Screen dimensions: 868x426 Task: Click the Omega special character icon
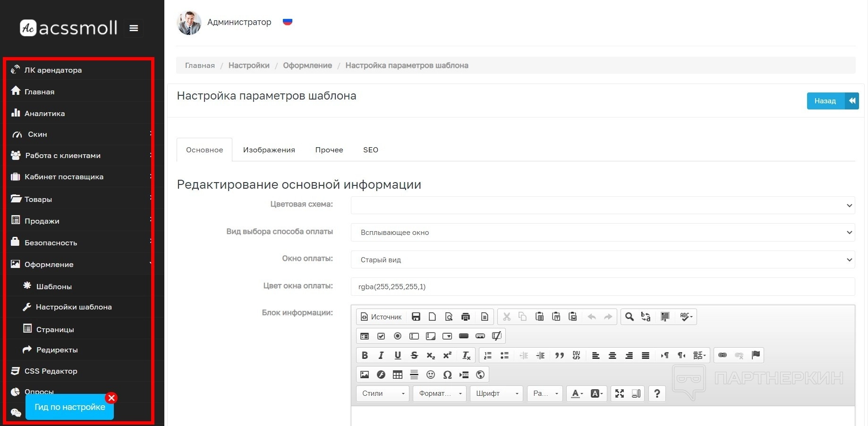[447, 375]
